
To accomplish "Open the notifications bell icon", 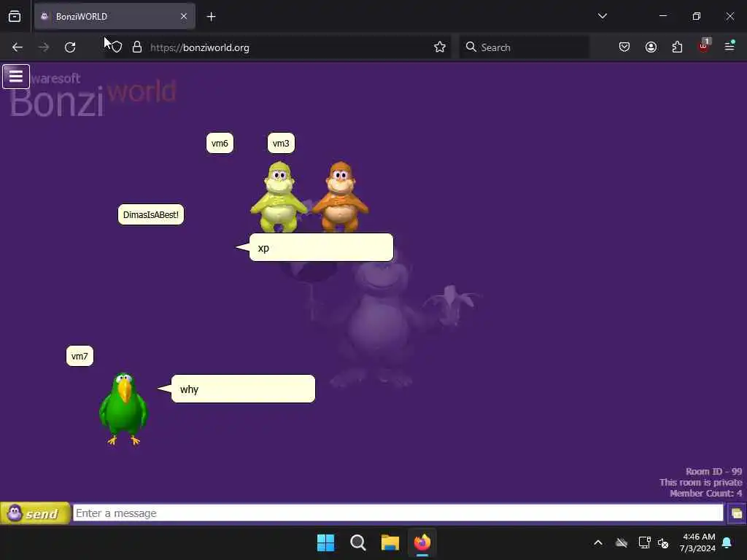I will coord(727,542).
